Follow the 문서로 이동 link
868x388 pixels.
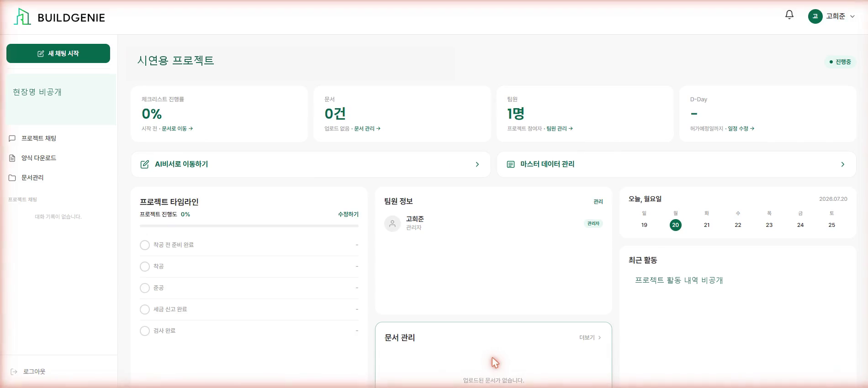[177, 129]
